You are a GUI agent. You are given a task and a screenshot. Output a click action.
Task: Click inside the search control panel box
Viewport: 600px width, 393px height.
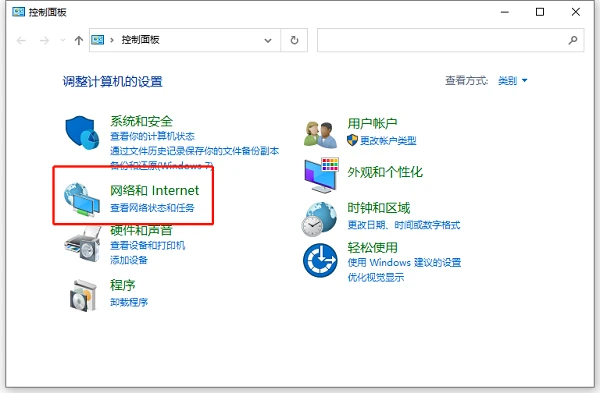click(x=450, y=40)
